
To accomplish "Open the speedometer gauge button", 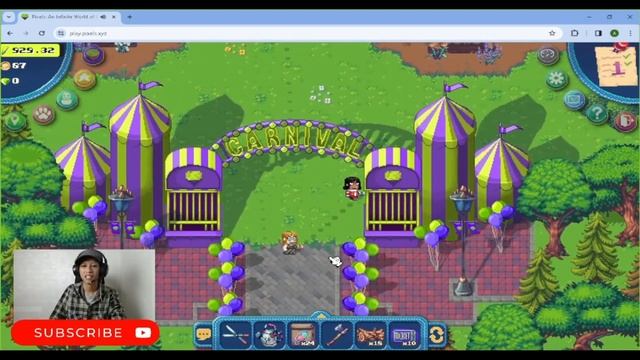I will [x=548, y=55].
